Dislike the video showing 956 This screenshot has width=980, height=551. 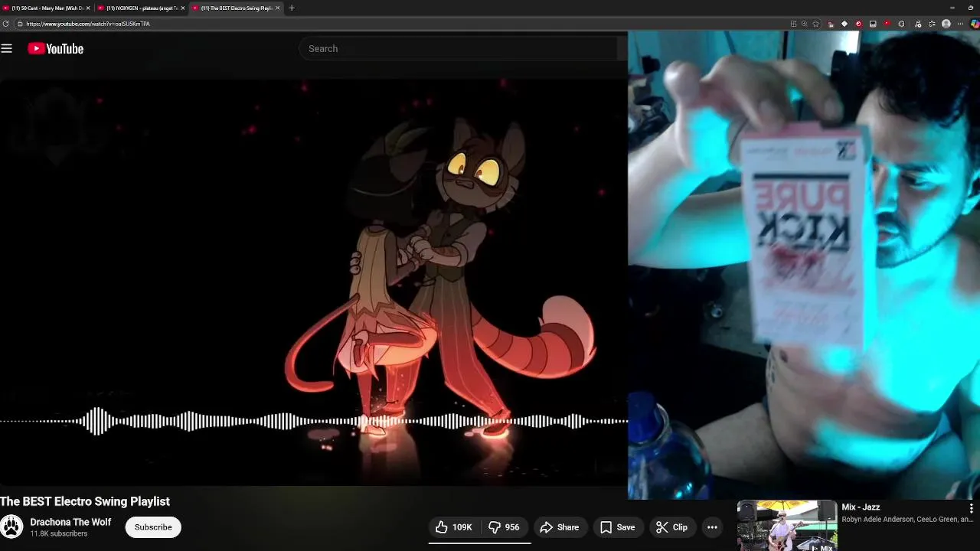pos(505,527)
